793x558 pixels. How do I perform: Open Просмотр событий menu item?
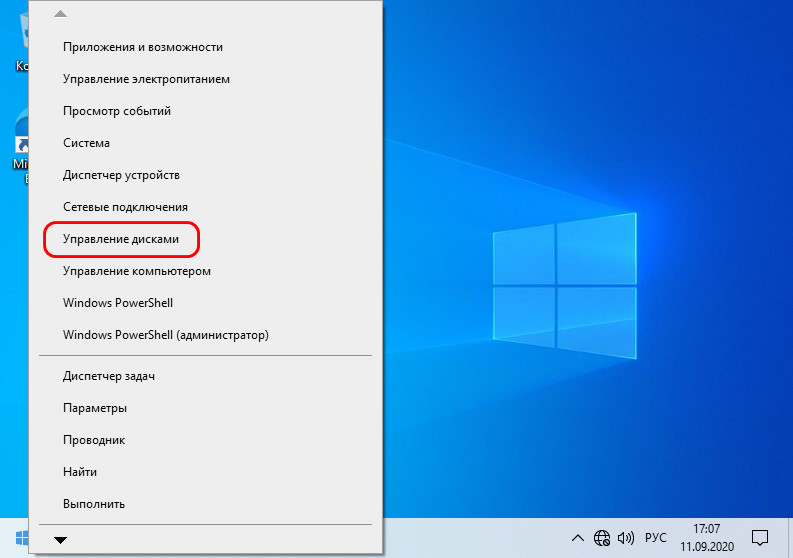205,111
